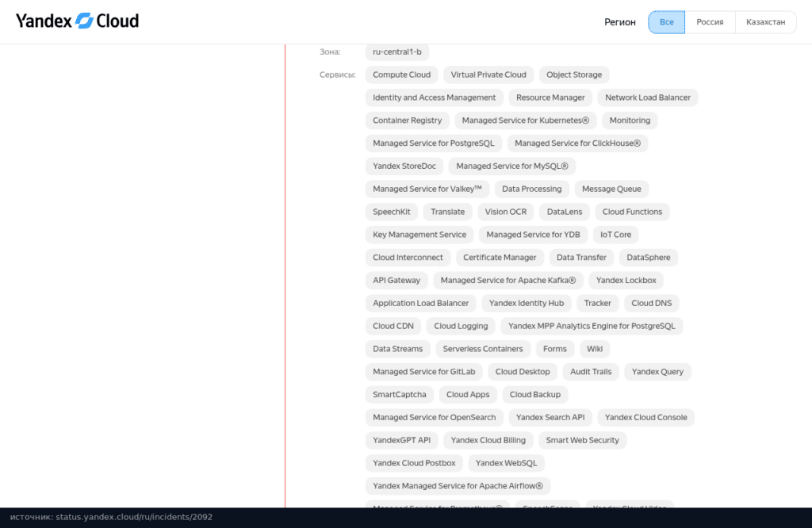Click the Cloud DNS tag

click(652, 303)
